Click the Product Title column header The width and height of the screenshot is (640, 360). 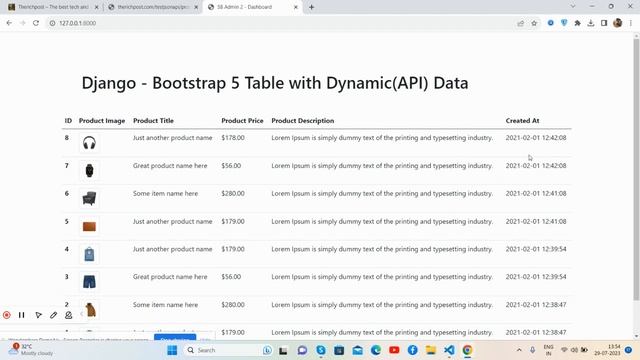pos(153,121)
